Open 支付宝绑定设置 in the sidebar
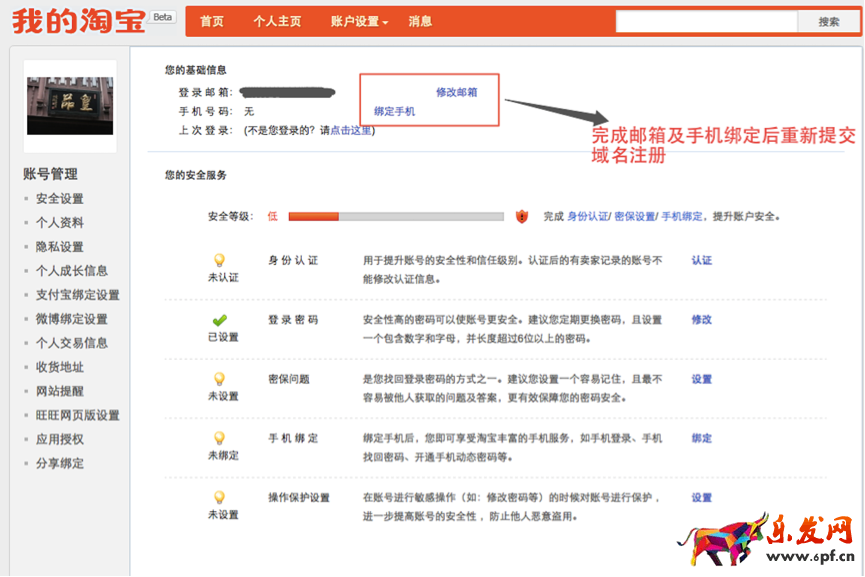Screen dimensions: 865x577 coord(77,295)
